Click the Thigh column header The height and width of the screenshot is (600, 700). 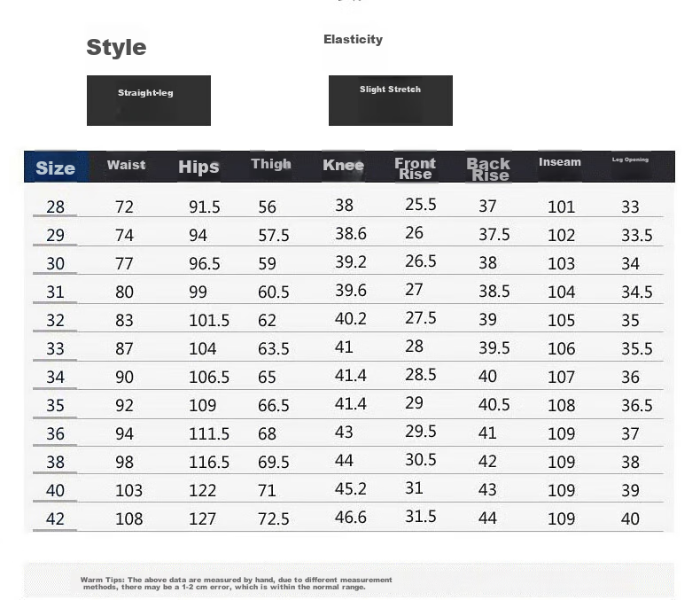(x=271, y=164)
